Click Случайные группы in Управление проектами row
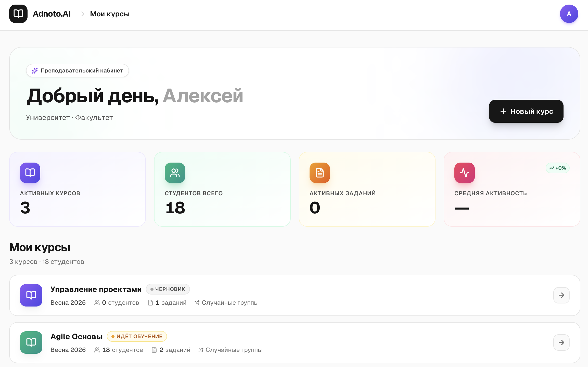The image size is (588, 367). [230, 303]
